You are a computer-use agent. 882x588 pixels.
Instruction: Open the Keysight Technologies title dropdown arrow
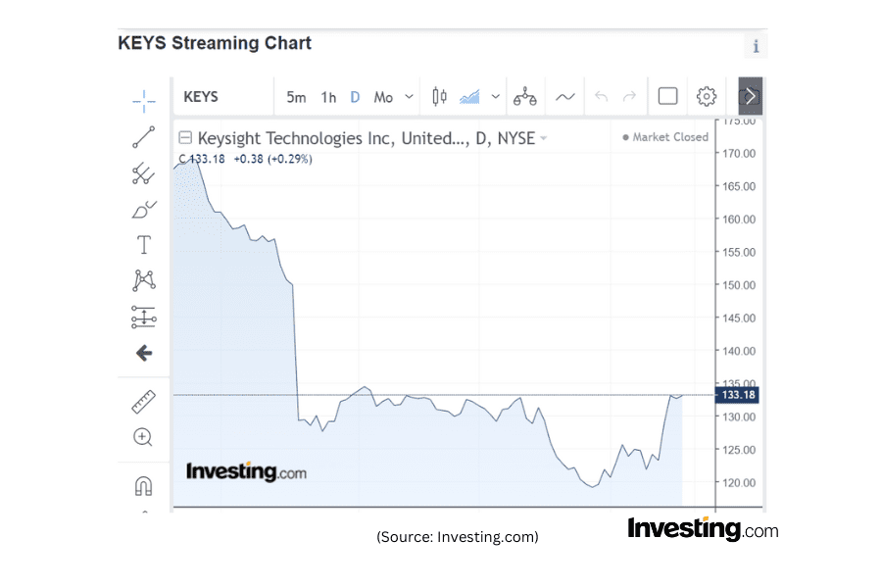pos(543,138)
